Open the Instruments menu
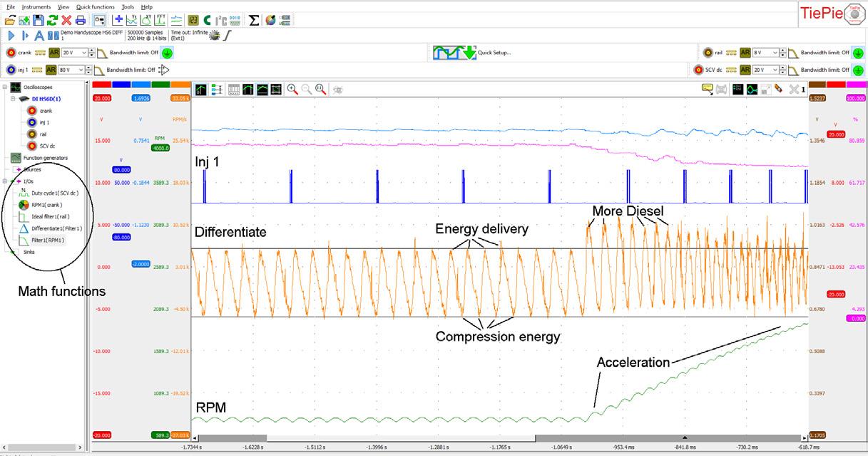868x456 pixels. tap(36, 6)
